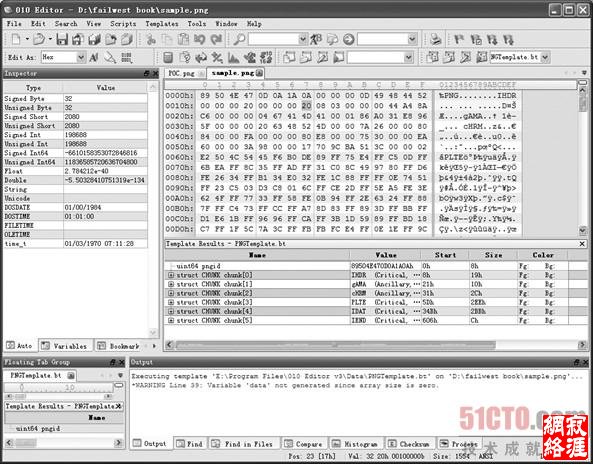Screen dimensions: 593x465
Task: Open the Histogram chart toolbar icon
Action: 233,57
